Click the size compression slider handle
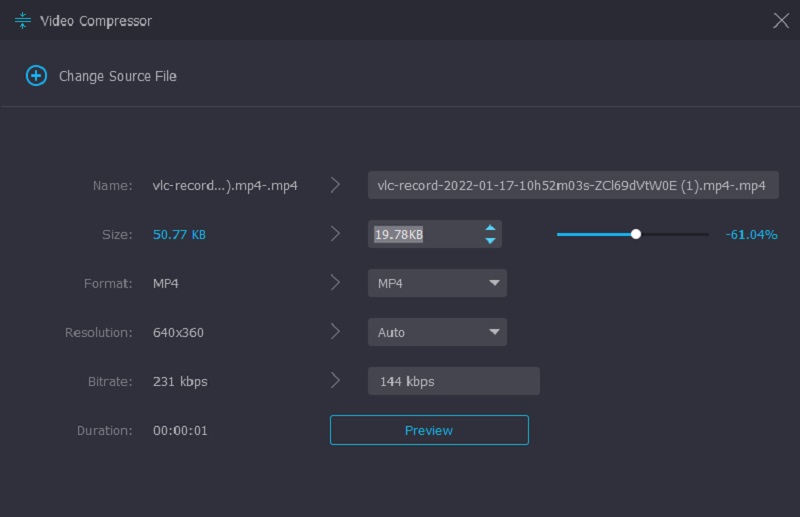 click(x=636, y=234)
